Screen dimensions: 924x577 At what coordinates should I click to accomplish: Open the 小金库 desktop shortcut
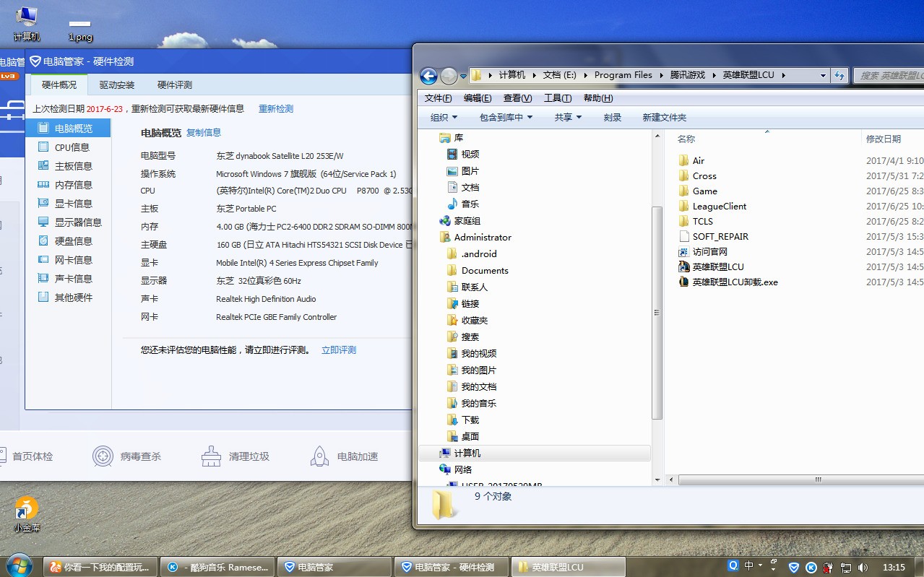(x=26, y=510)
